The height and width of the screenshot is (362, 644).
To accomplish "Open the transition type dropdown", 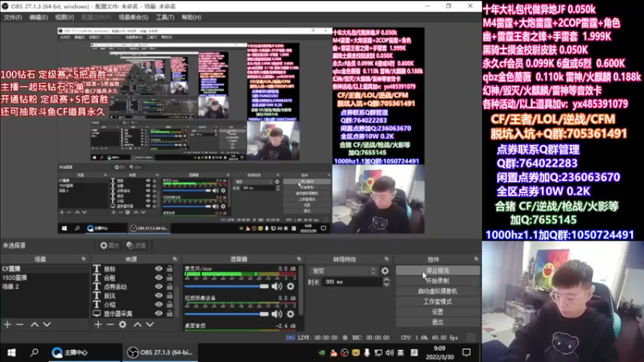I will [x=344, y=271].
